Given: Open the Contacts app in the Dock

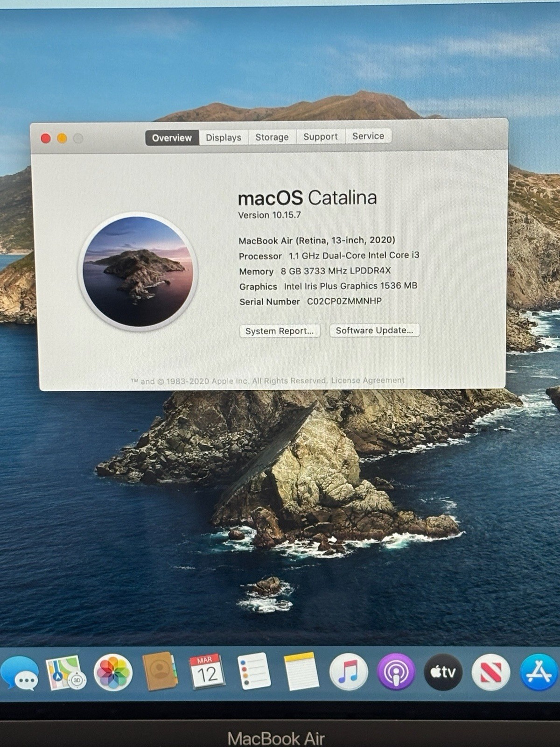Looking at the screenshot, I should coord(160,671).
